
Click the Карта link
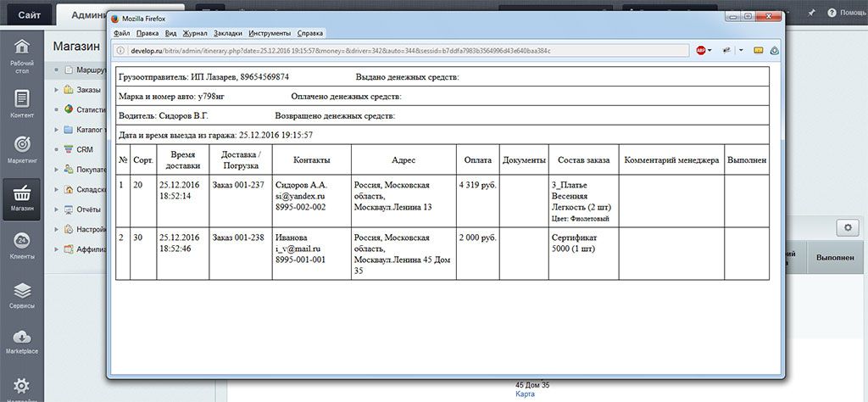(x=525, y=394)
